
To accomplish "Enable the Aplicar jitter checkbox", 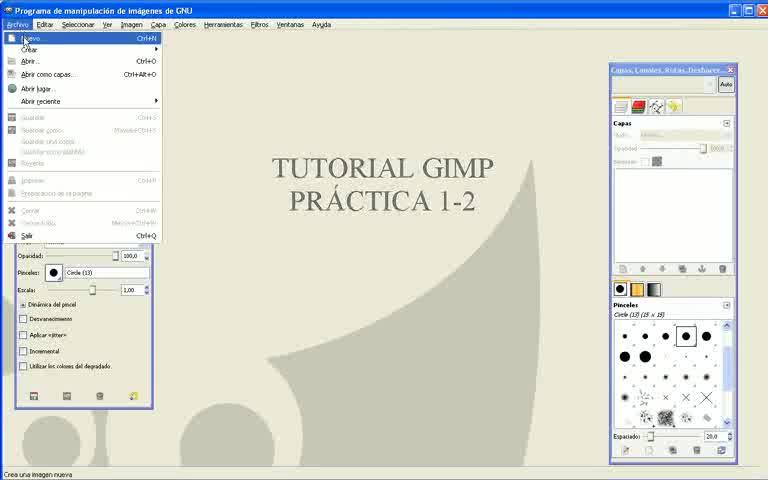I will point(23,335).
